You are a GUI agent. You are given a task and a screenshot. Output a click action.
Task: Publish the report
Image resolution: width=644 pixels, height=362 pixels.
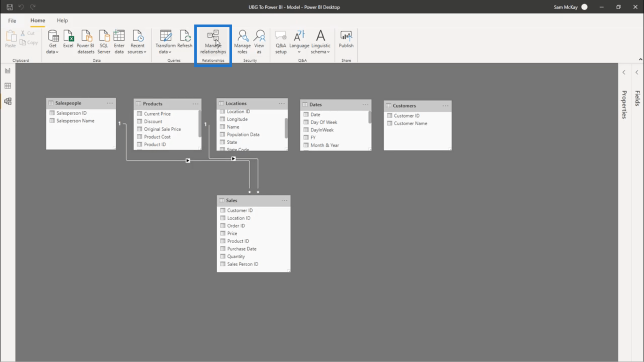pyautogui.click(x=346, y=39)
